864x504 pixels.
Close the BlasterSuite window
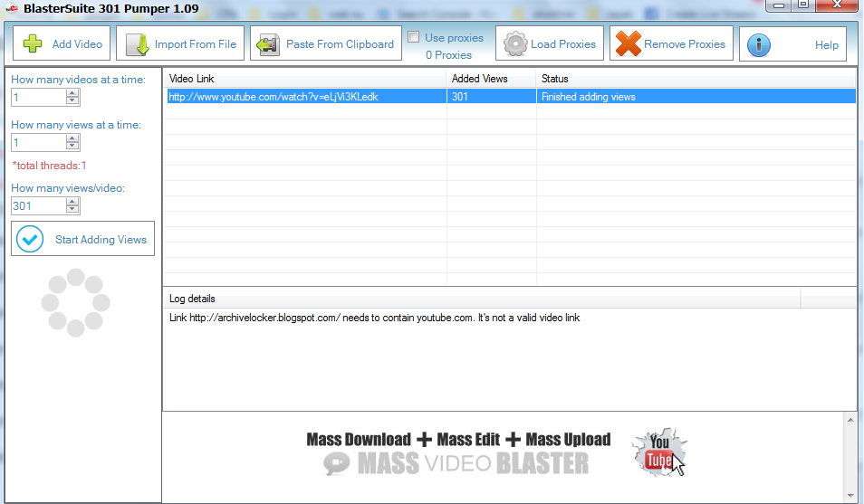click(x=837, y=5)
